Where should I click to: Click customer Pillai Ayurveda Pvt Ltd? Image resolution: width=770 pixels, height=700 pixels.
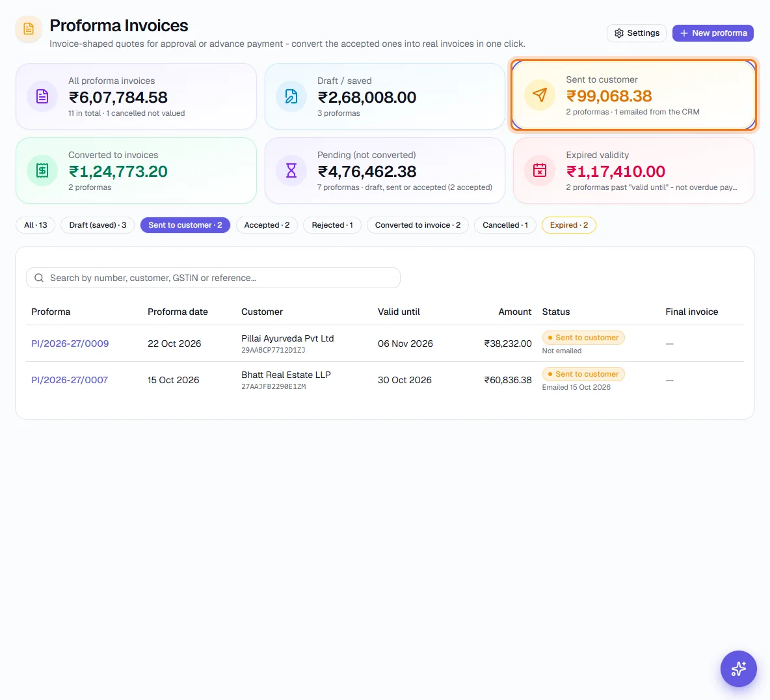287,338
